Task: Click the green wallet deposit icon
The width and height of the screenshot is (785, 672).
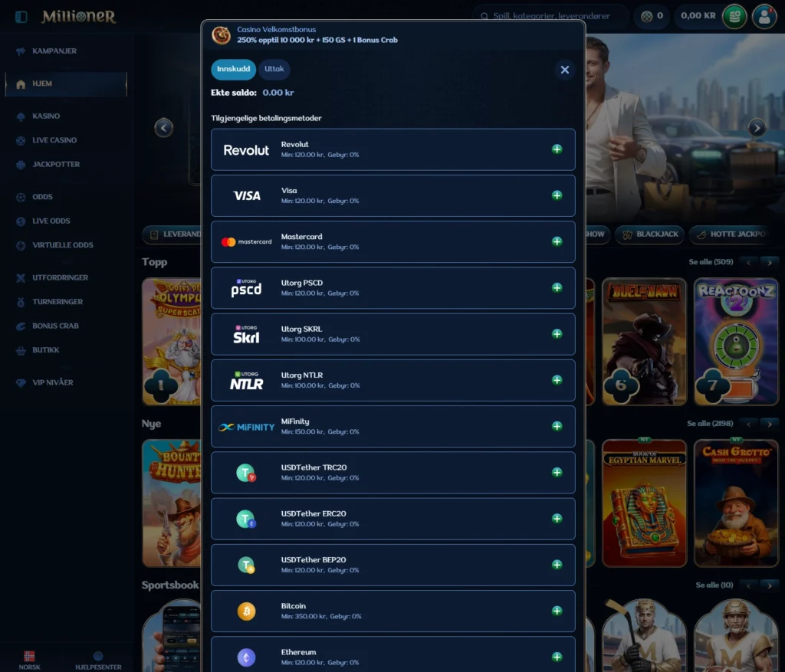Action: click(734, 16)
